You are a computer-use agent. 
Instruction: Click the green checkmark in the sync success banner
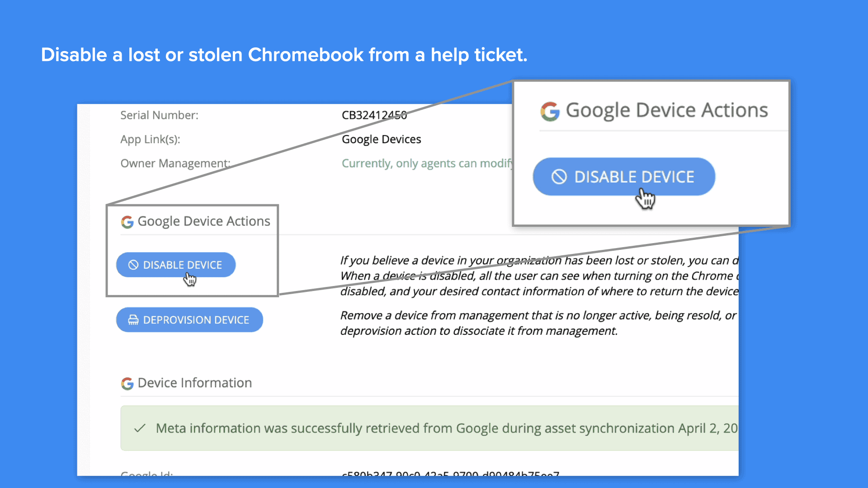(140, 428)
